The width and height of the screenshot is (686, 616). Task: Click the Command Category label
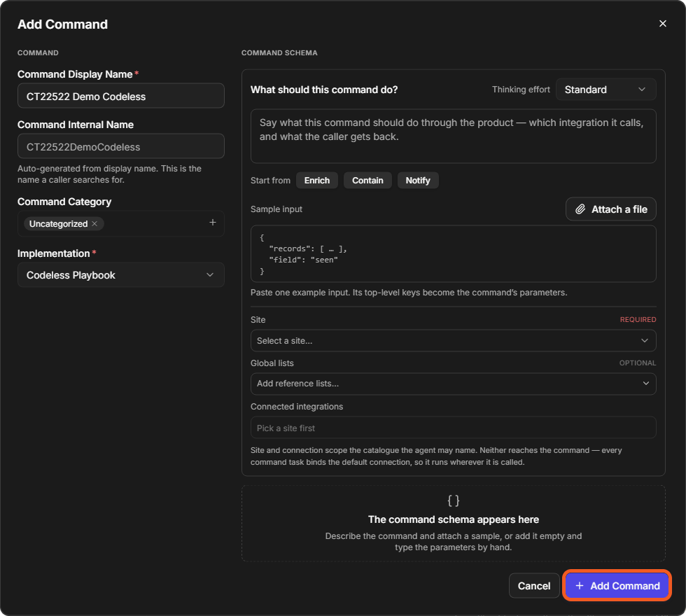[64, 202]
